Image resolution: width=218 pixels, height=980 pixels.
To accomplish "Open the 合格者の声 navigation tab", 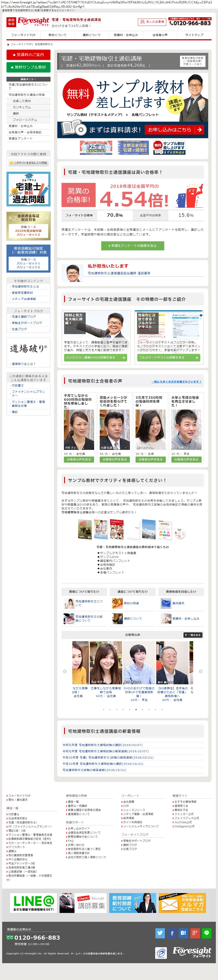I will point(160,35).
